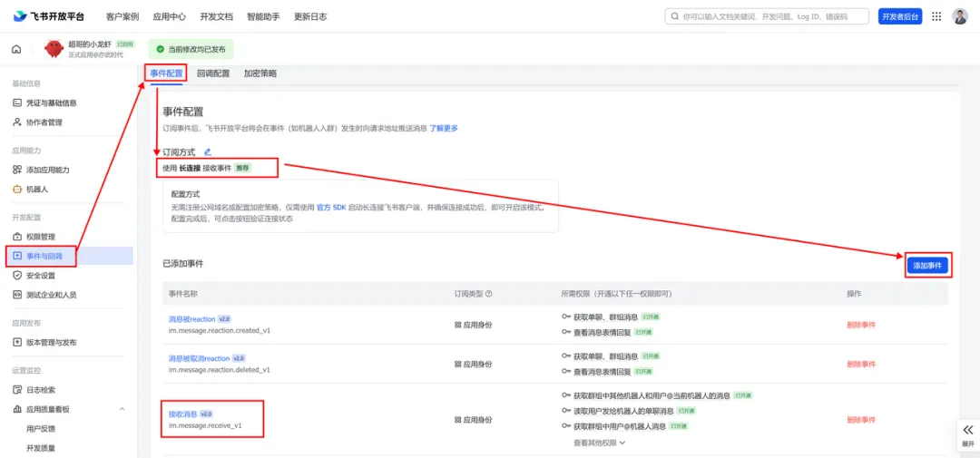980x458 pixels.
Task: Click the 事件名称 column header
Action: tap(183, 294)
